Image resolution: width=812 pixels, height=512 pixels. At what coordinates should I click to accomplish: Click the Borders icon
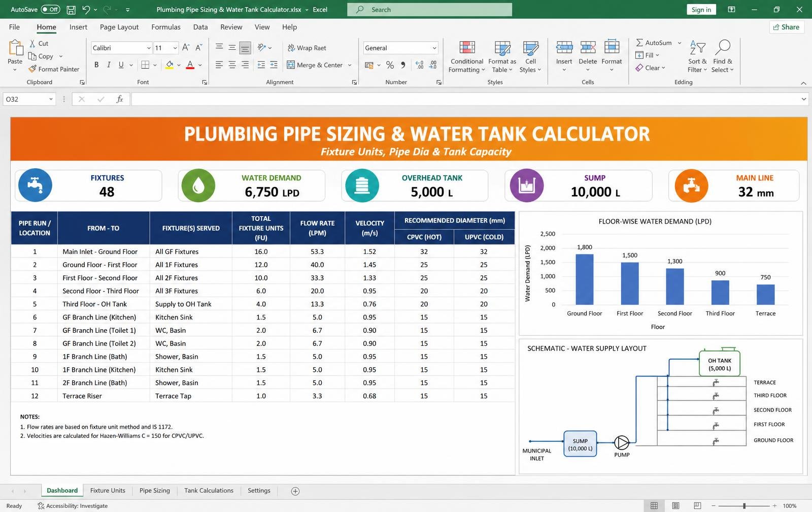(145, 65)
